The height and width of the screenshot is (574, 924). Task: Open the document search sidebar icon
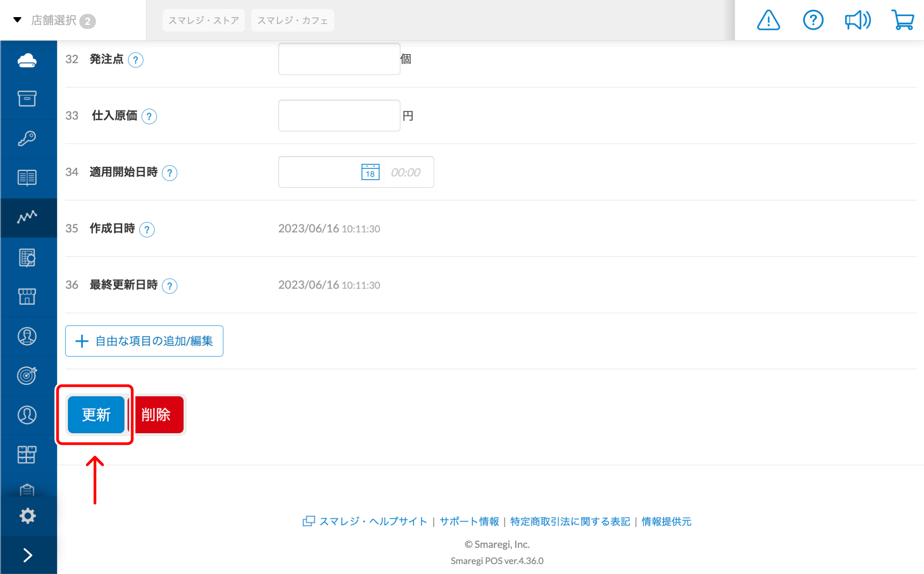coord(27,257)
